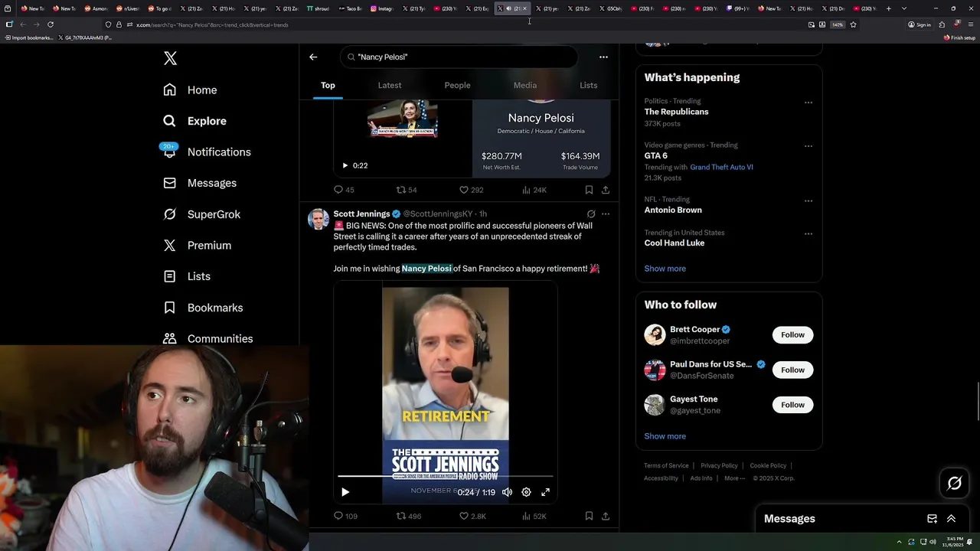980x551 pixels.
Task: List all tabs dropdown arrow
Action: [904, 8]
